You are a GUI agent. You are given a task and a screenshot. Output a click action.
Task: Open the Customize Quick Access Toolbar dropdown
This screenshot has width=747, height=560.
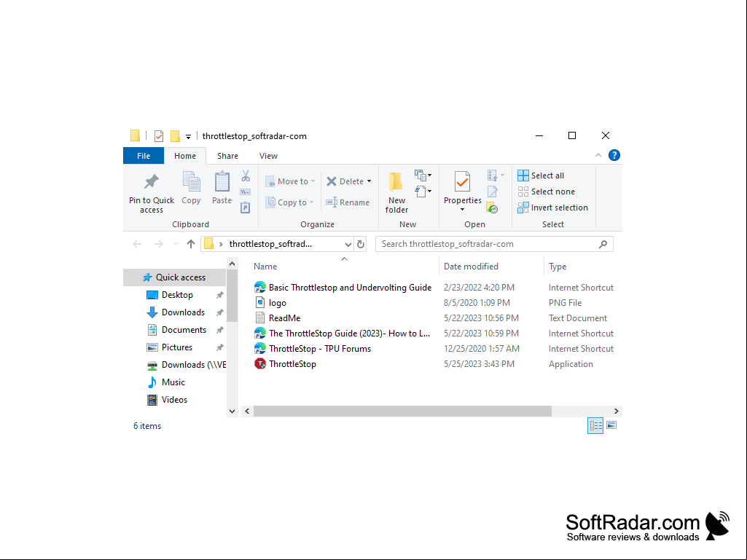pos(188,137)
